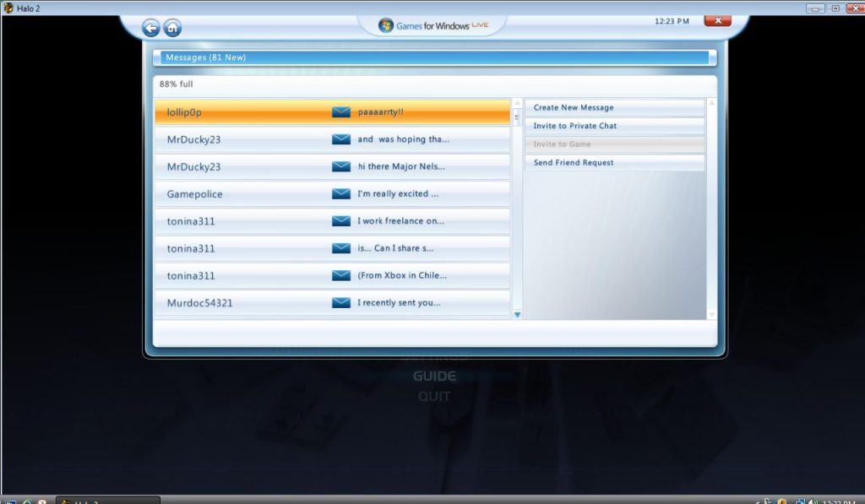The height and width of the screenshot is (504, 865).
Task: Click envelope icon next to '(From Xbox in Chile...'
Action: (x=341, y=275)
